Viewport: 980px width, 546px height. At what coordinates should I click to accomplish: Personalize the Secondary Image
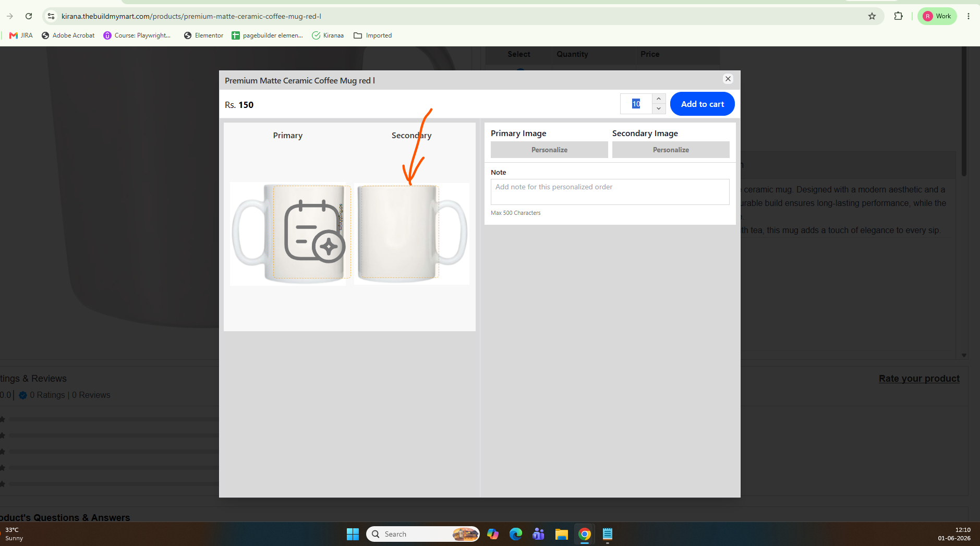(671, 150)
